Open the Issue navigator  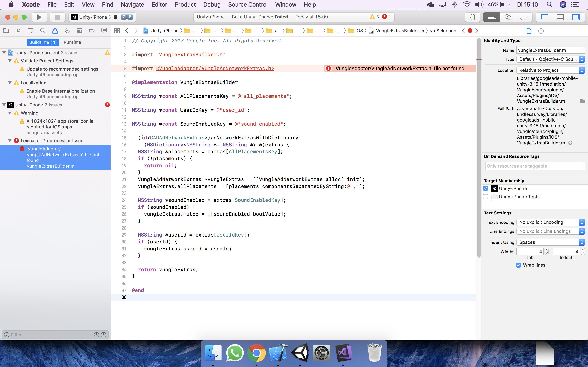[55, 31]
